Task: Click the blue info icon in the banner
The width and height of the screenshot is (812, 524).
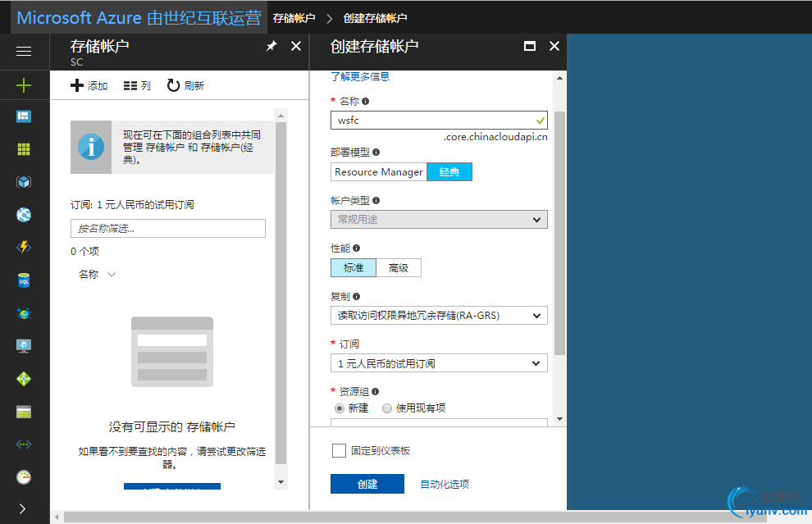Action: [x=91, y=147]
